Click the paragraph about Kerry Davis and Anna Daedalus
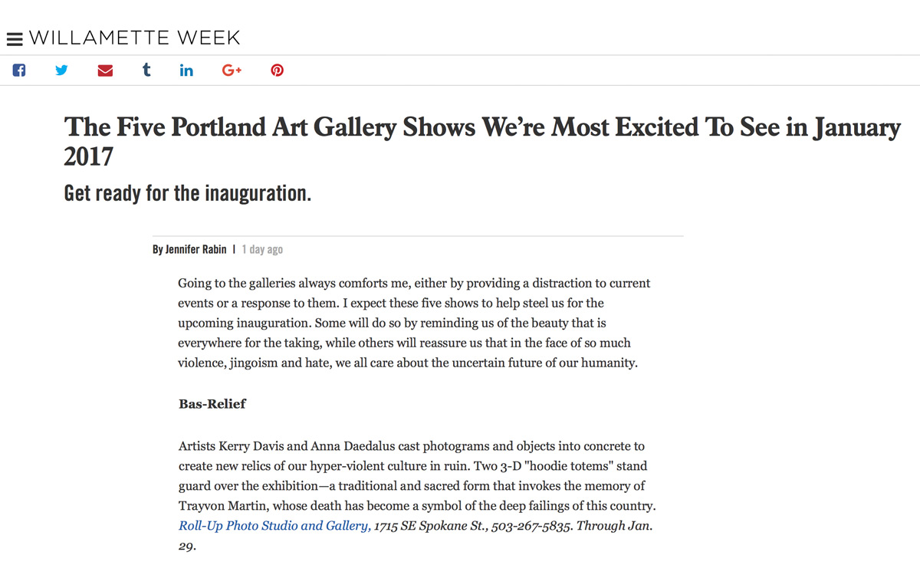Viewport: 920px width, 588px height. (x=414, y=476)
